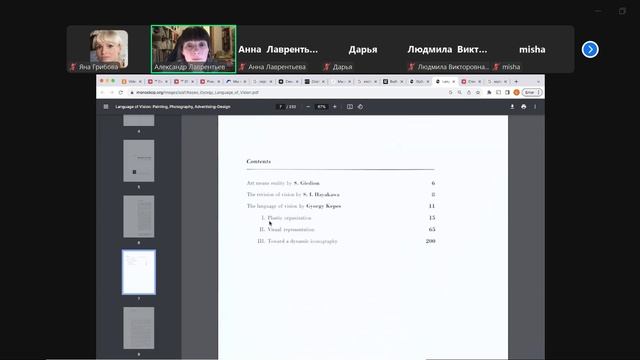Zoom out the PDF with minus icon

[x=308, y=107]
